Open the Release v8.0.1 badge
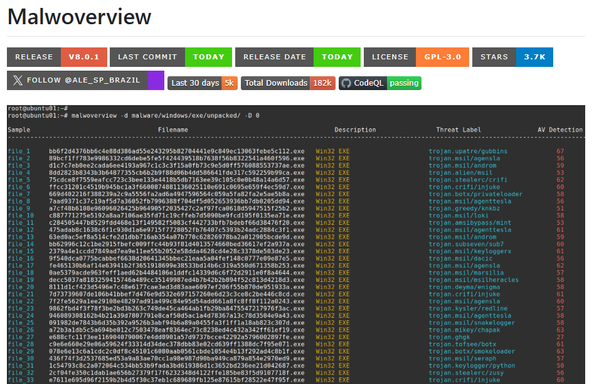The image size is (599, 384). 57,57
